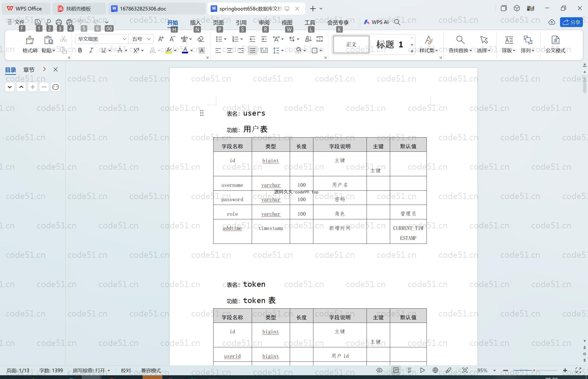Screen dimensions: 588x379
Task: Click the zoom slider handle in the status bar
Action: [x=534, y=370]
